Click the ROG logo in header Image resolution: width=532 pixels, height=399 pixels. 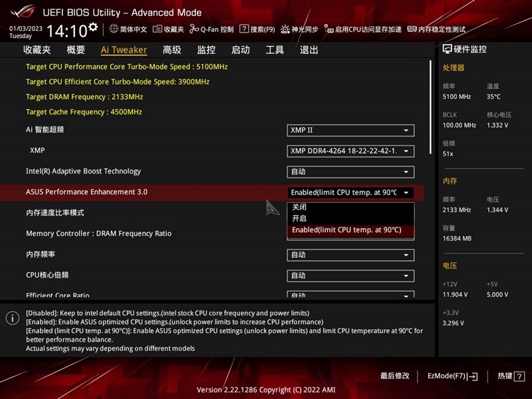tap(23, 12)
